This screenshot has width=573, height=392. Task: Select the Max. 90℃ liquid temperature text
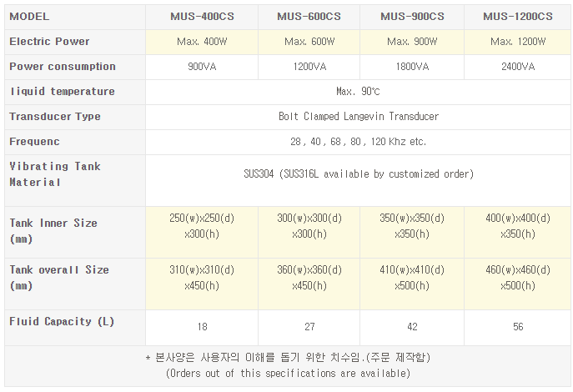[x=358, y=91]
